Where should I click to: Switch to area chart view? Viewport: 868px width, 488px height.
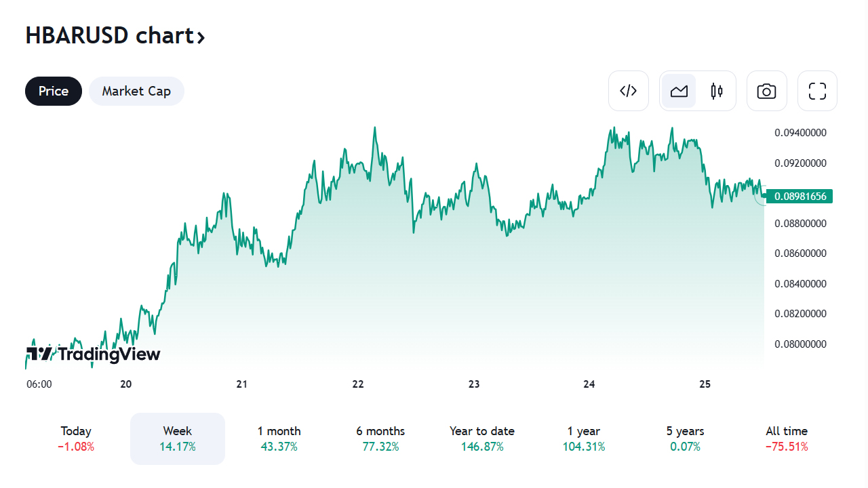[x=679, y=91]
